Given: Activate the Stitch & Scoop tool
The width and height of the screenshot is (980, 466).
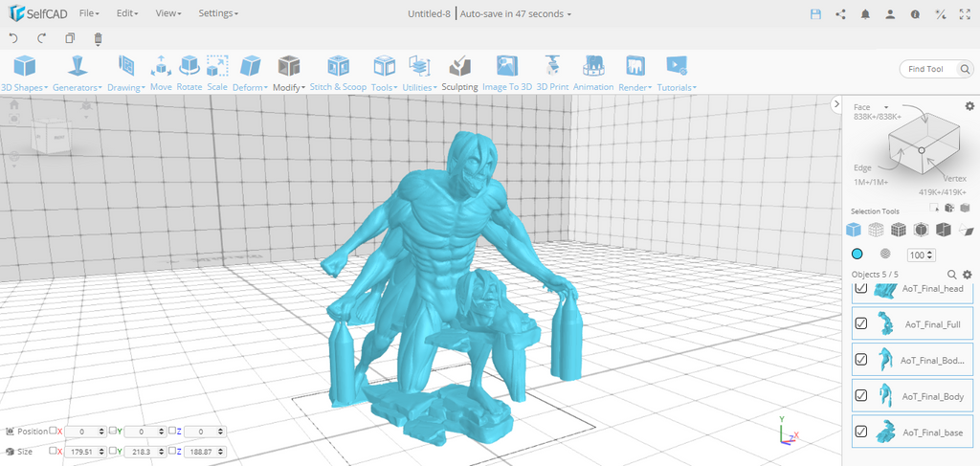Looking at the screenshot, I should [x=338, y=66].
